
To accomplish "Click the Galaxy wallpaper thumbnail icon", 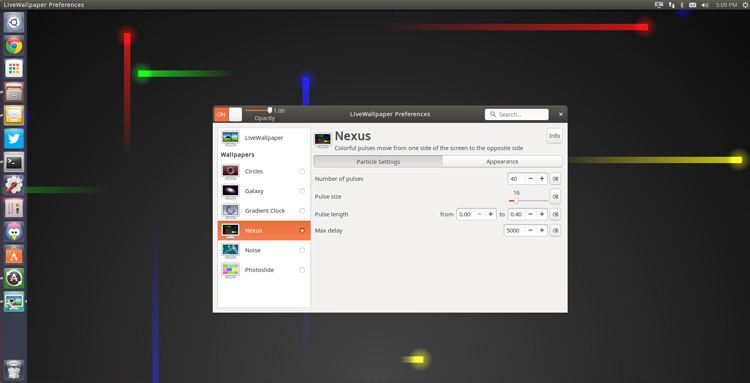I will (231, 191).
